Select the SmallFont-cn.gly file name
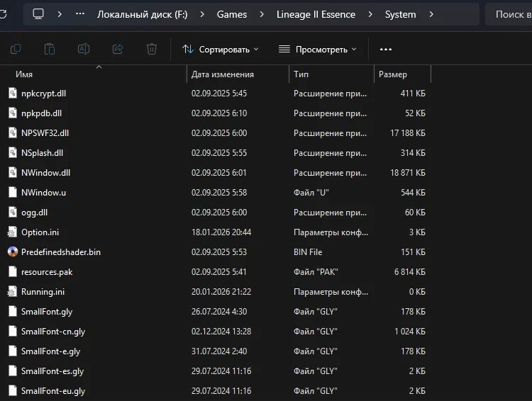The image size is (532, 401). pyautogui.click(x=53, y=332)
